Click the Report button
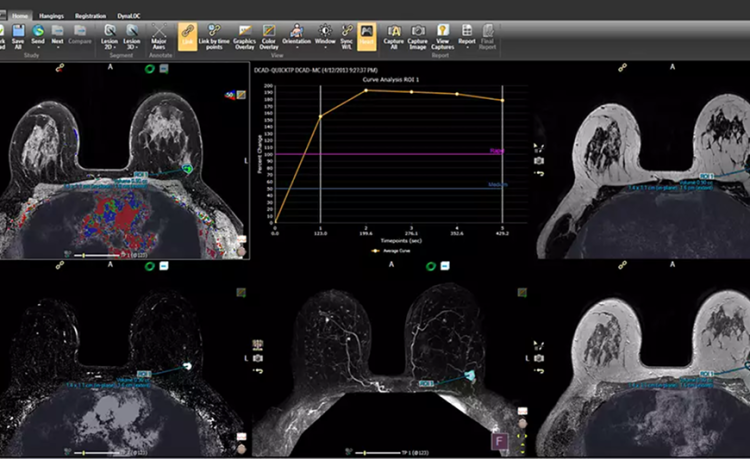This screenshot has height=459, width=750. pos(467,31)
